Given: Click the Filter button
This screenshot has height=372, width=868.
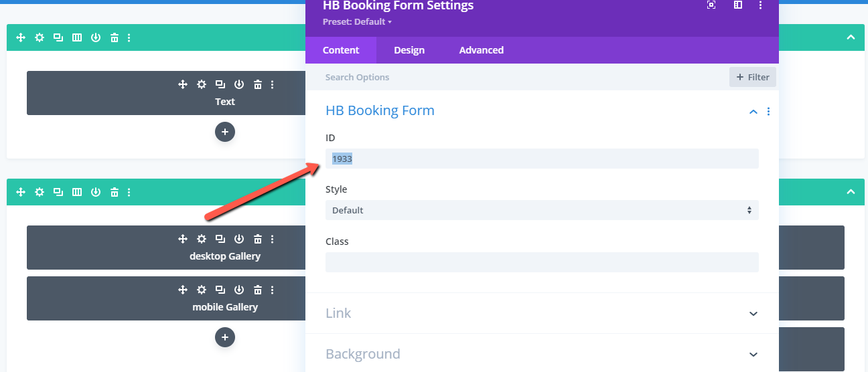Looking at the screenshot, I should [x=753, y=77].
